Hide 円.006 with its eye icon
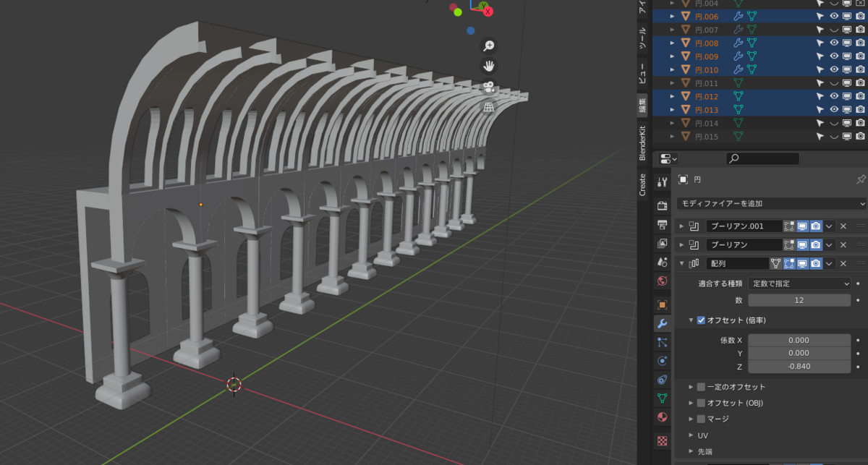Screen dimensions: 868x465 (x=834, y=17)
